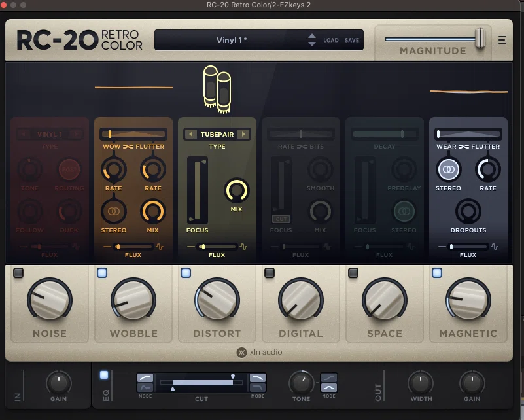This screenshot has height=420, width=524.
Task: Click the Digital Smooth knob
Action: tap(320, 169)
